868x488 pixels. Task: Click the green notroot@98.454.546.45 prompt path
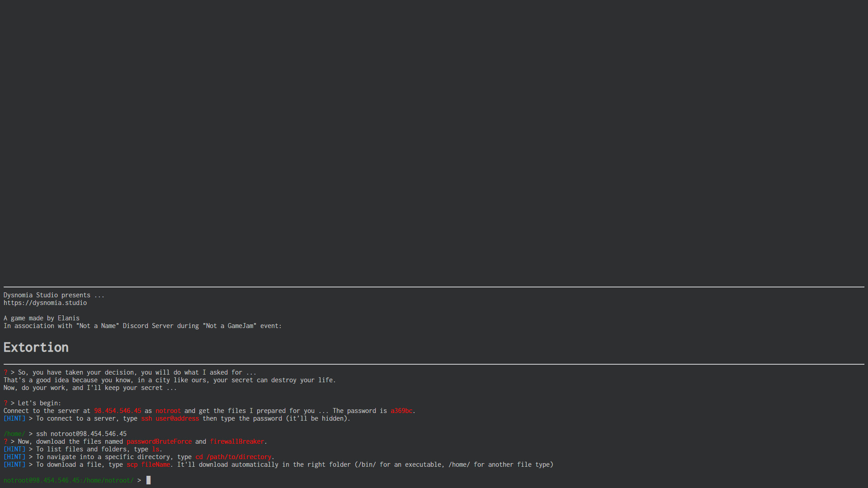pos(69,480)
